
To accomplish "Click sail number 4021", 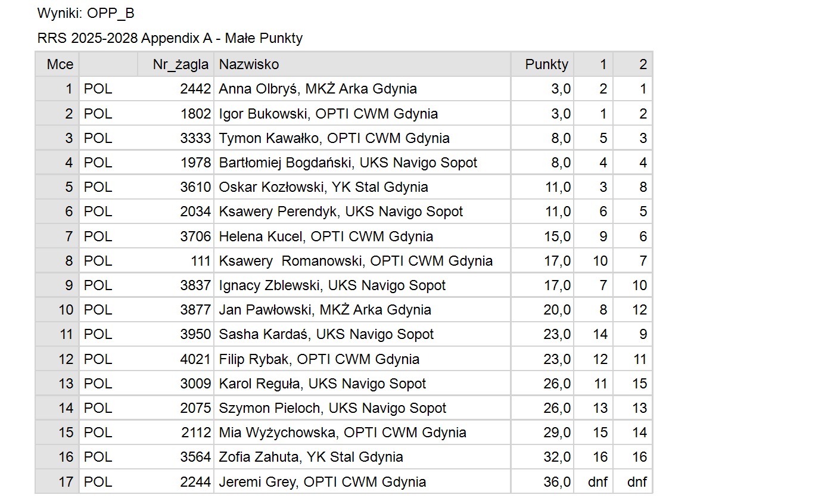I will click(195, 359).
